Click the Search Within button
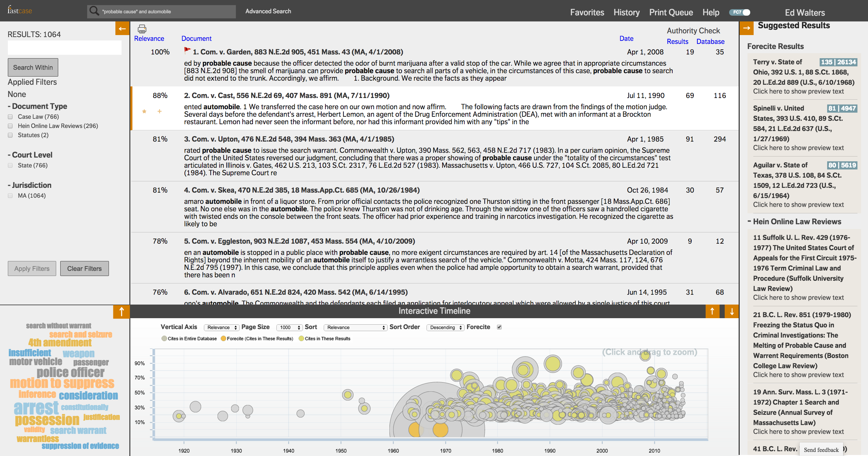Image resolution: width=868 pixels, height=456 pixels. 33,67
